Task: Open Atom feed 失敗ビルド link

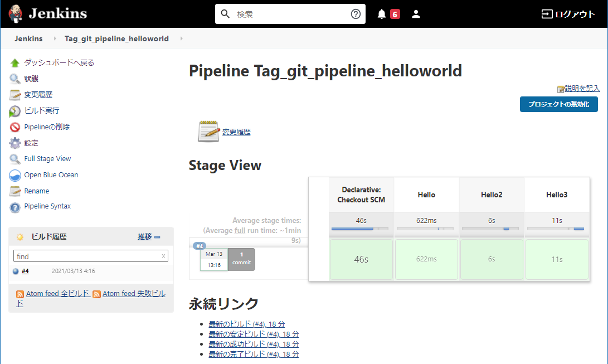Action: point(134,293)
